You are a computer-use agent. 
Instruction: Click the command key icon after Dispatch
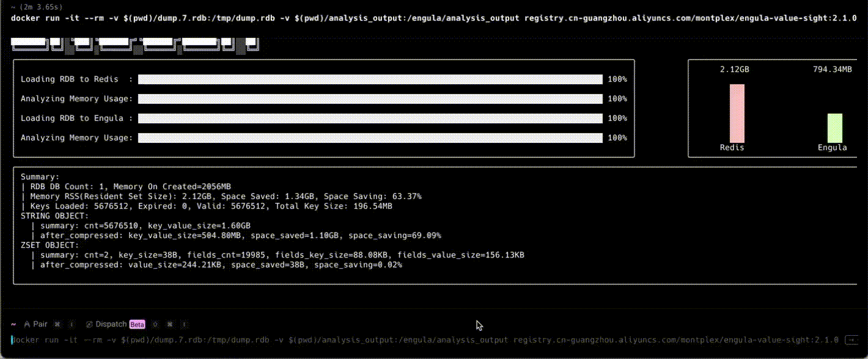pos(169,324)
